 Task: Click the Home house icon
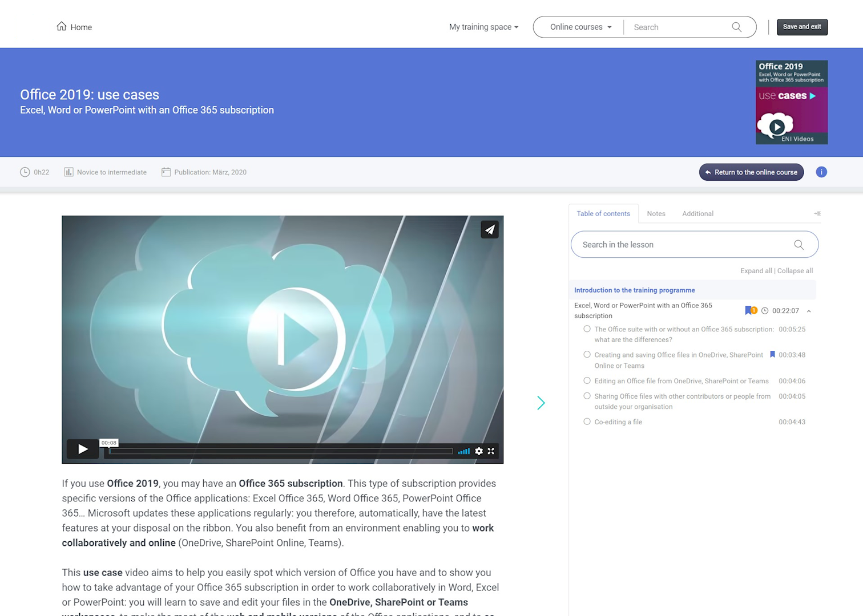62,26
